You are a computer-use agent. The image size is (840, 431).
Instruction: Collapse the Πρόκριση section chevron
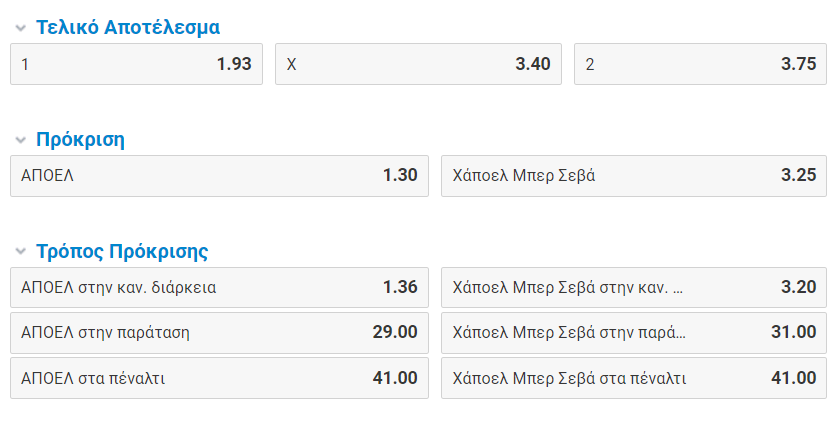click(20, 140)
